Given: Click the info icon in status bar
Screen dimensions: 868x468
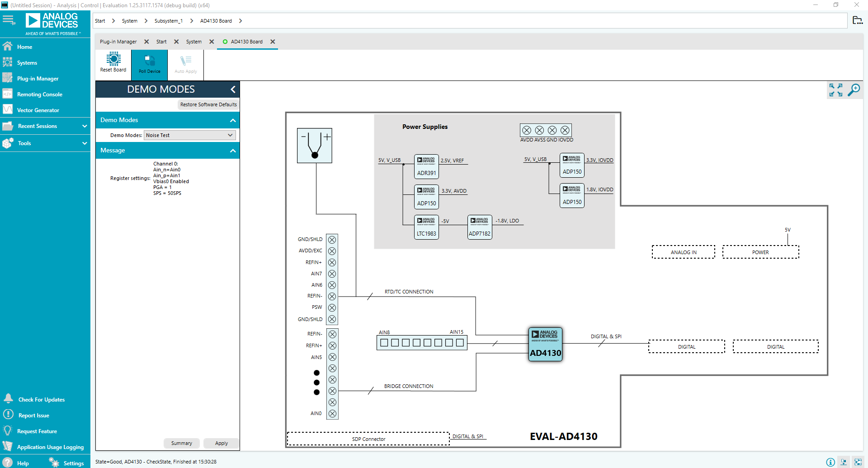Looking at the screenshot, I should [x=830, y=462].
